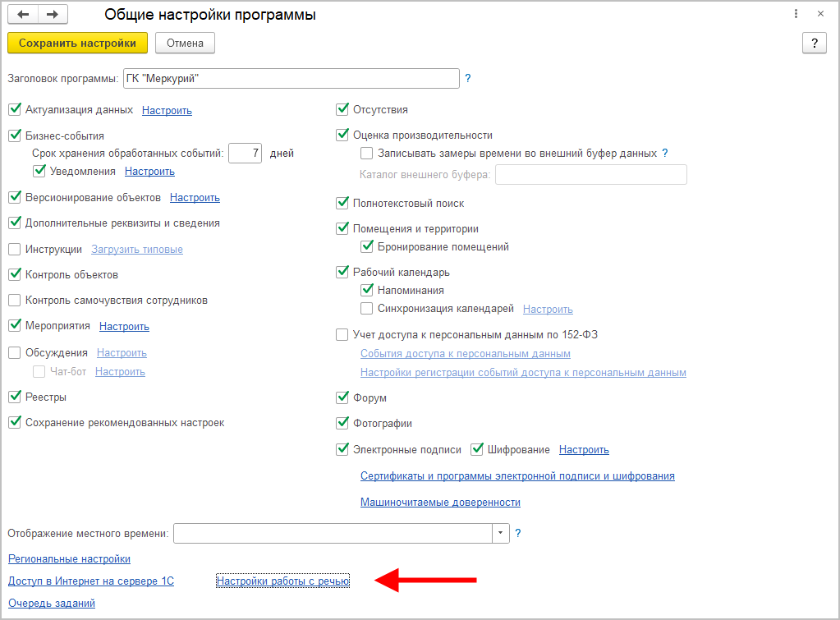This screenshot has width=840, height=620.
Task: Click the forward navigation arrow
Action: tap(52, 15)
